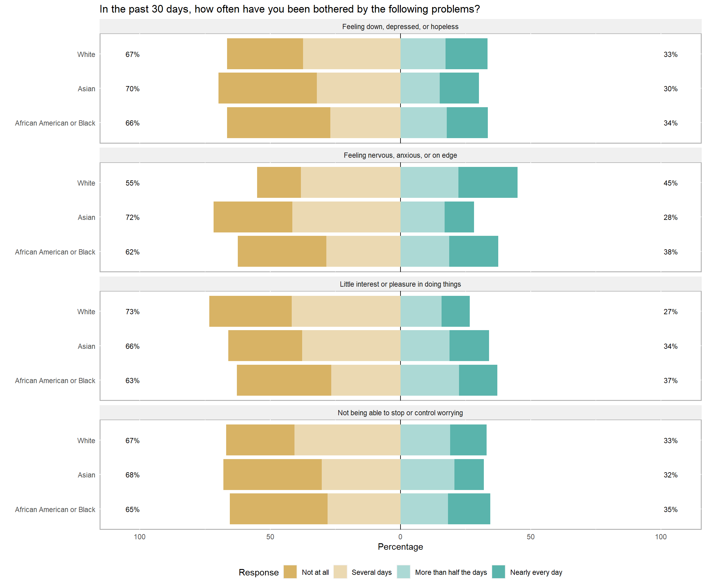Select 'Not being able to stop or control worrying' header
Screen dimensions: 706x588
pos(400,413)
